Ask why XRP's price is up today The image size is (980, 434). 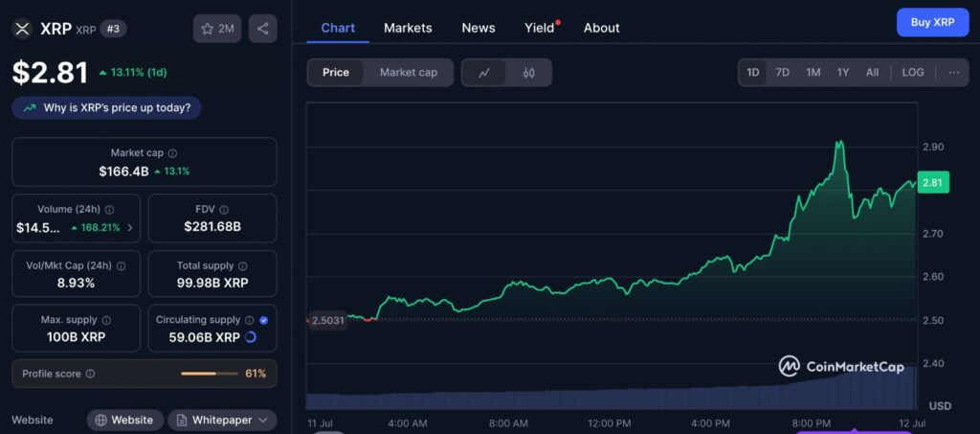pyautogui.click(x=106, y=107)
